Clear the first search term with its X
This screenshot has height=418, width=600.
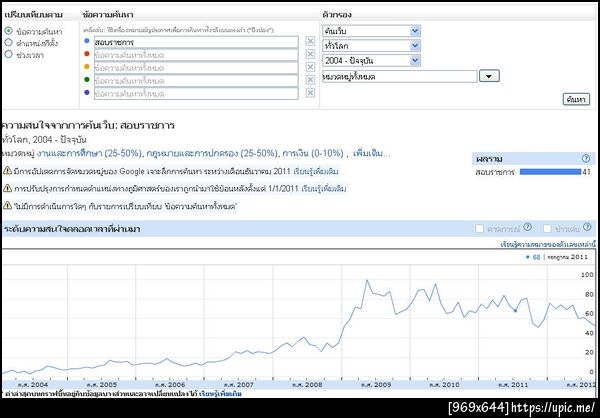pyautogui.click(x=310, y=41)
